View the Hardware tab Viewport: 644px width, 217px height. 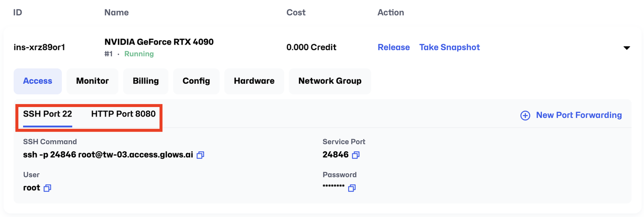(x=254, y=81)
